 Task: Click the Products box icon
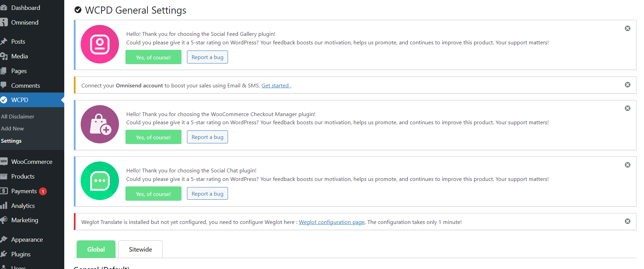3,176
